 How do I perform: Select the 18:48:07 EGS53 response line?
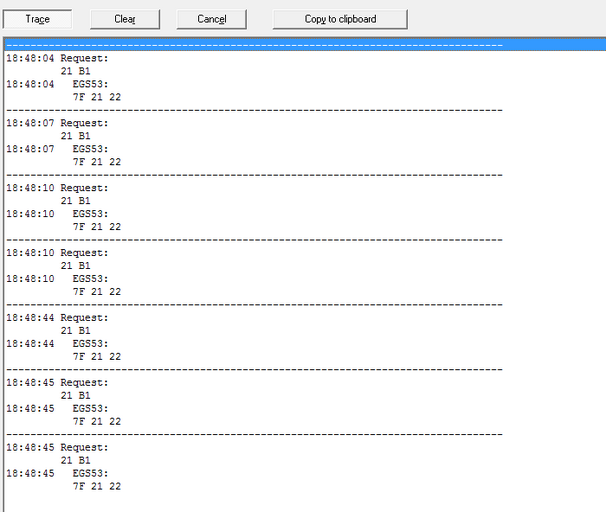(57, 149)
